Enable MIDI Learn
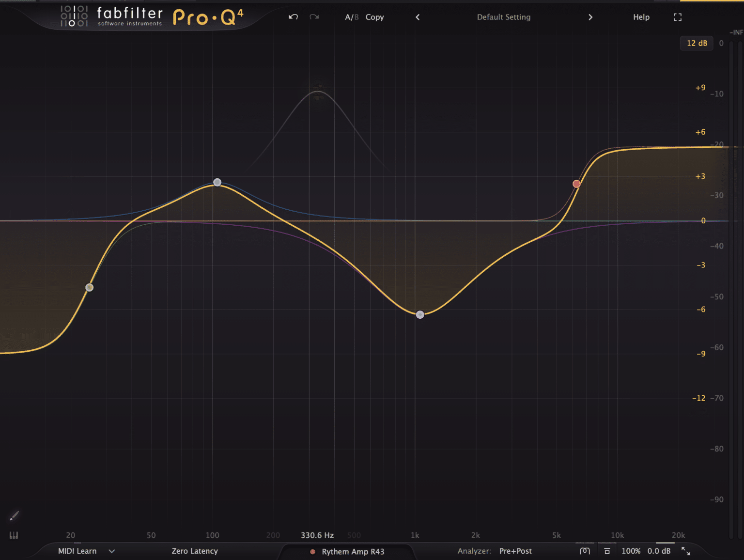The width and height of the screenshot is (744, 560). [x=77, y=551]
